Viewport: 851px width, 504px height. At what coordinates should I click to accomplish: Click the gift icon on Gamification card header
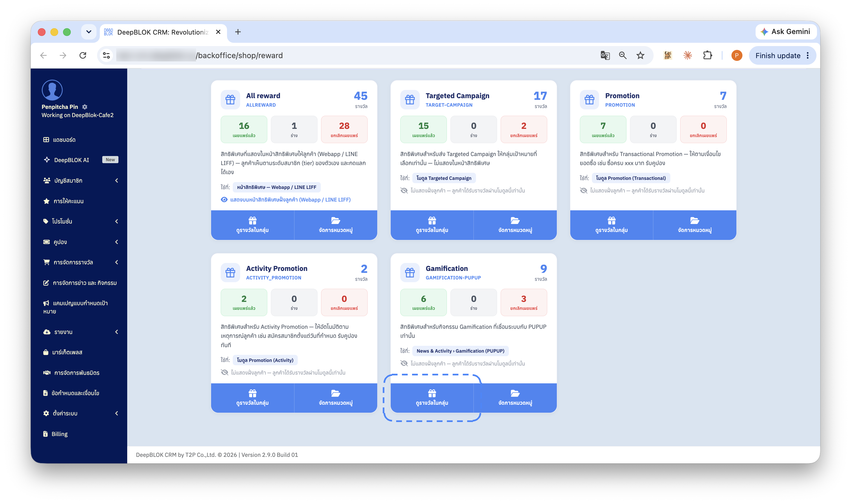click(x=410, y=272)
